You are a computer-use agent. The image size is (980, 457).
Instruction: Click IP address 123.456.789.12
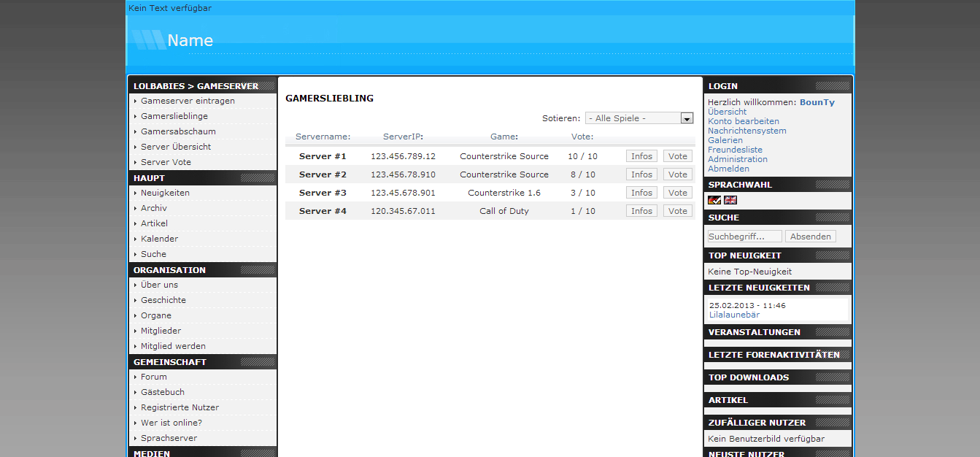pyautogui.click(x=403, y=156)
